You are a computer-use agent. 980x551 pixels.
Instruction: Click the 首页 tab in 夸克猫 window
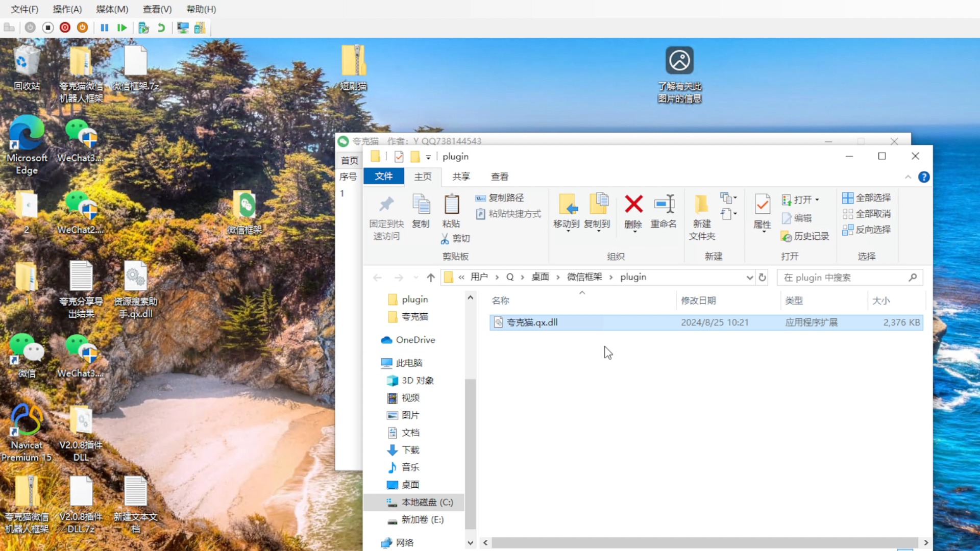click(x=350, y=160)
